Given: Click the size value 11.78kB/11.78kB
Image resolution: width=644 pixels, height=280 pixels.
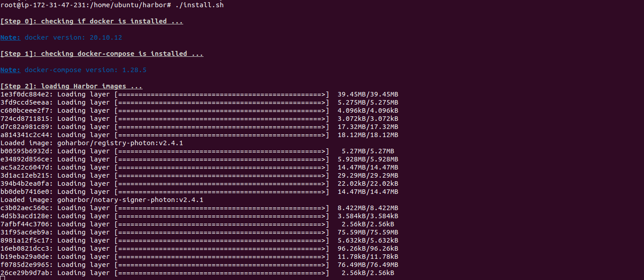Looking at the screenshot, I should pos(368,257).
